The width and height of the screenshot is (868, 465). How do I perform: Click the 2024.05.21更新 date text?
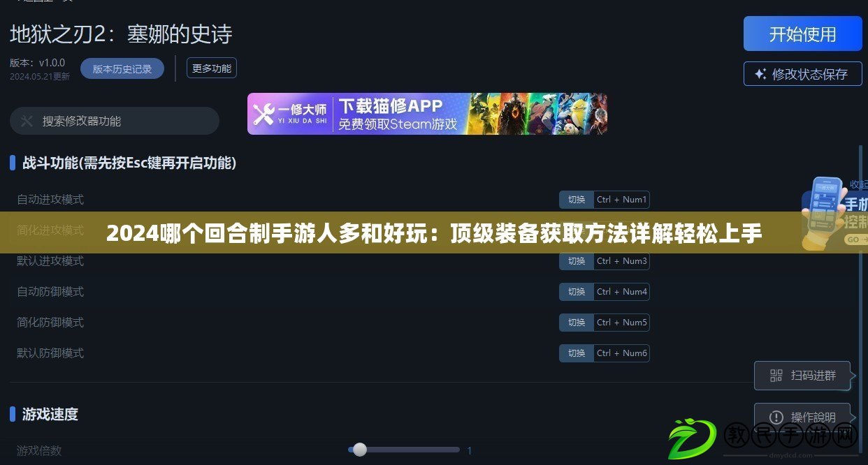[x=40, y=76]
